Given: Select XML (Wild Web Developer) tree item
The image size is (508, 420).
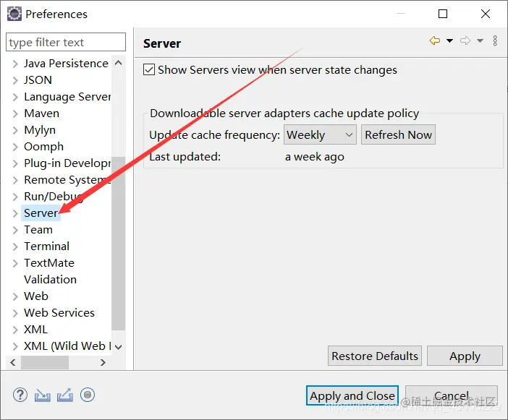Looking at the screenshot, I should tap(67, 346).
